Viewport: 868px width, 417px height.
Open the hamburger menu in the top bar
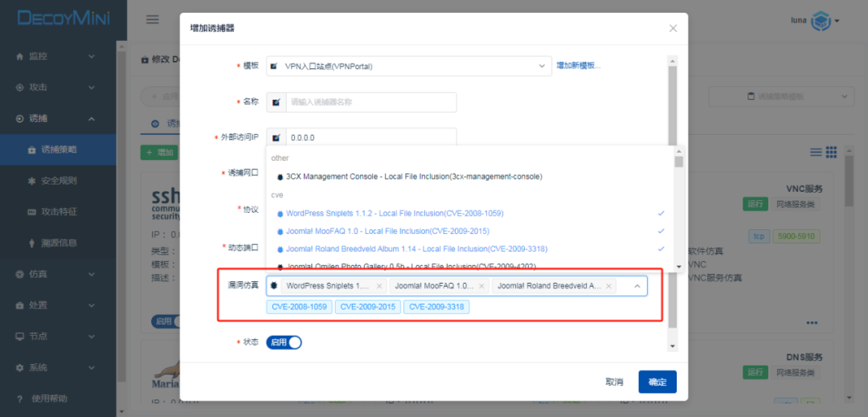click(x=152, y=19)
